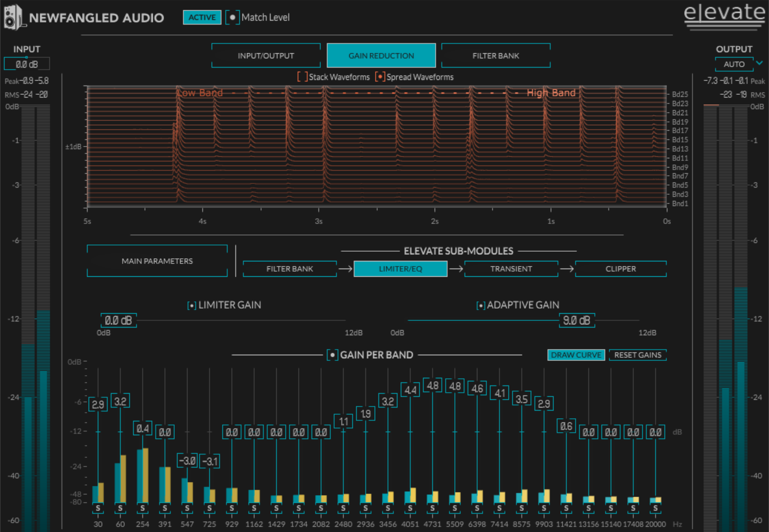The height and width of the screenshot is (532, 769).
Task: Toggle Match Level option
Action: pos(232,17)
